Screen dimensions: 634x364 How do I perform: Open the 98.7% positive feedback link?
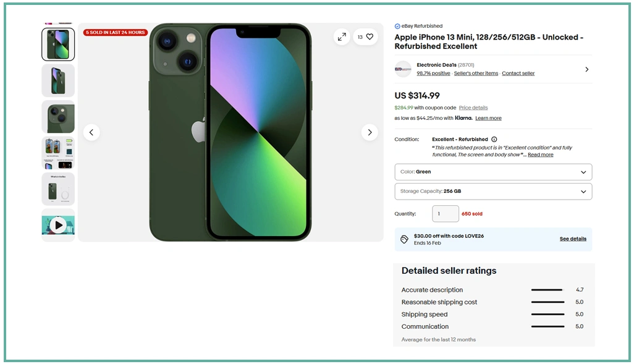coord(433,74)
